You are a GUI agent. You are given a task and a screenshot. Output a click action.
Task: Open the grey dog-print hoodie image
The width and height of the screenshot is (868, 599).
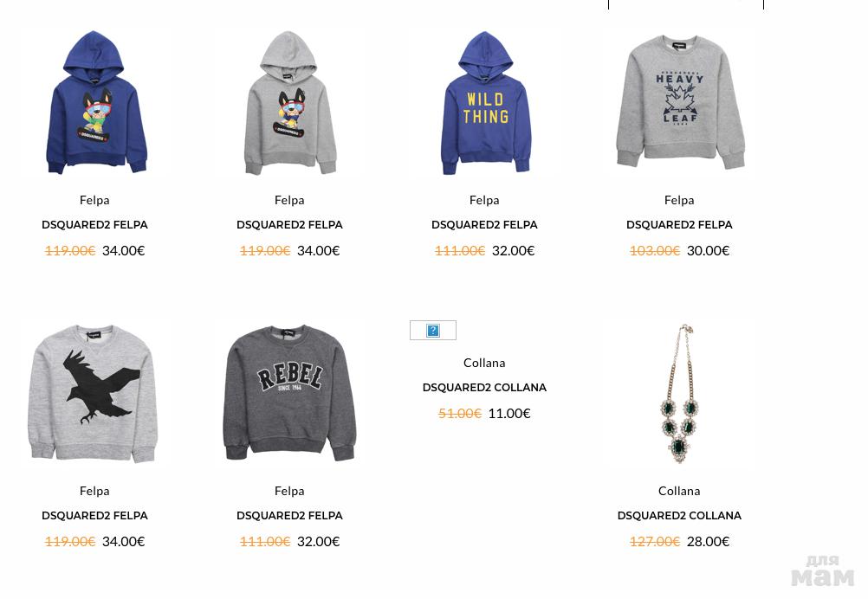click(x=289, y=102)
